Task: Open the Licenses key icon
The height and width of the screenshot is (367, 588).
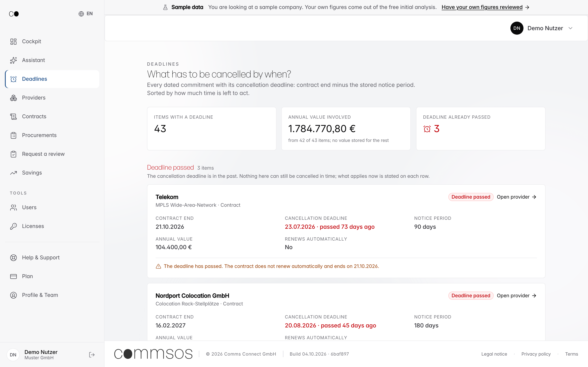Action: pyautogui.click(x=13, y=226)
